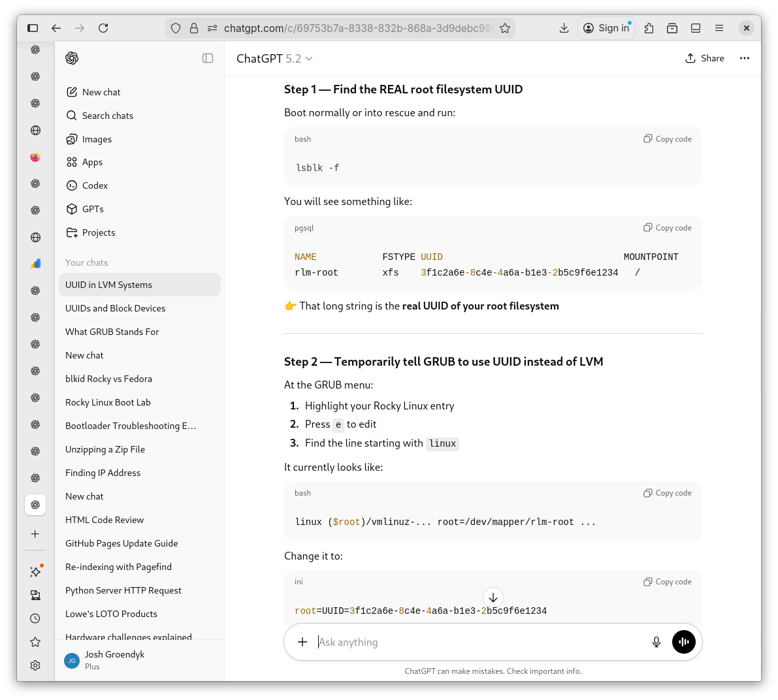Toggle the browser side panel
The height and width of the screenshot is (700, 778).
[33, 28]
